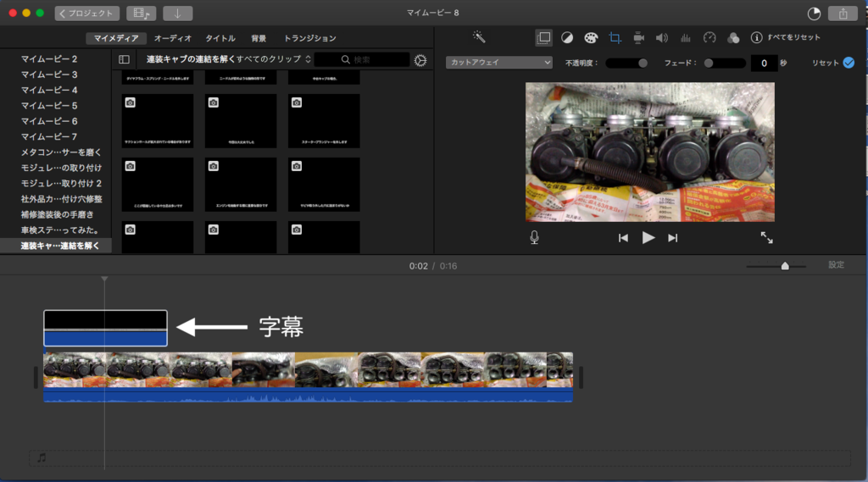Click the magic wand auto-enhance icon
Viewport: 868px width, 482px height.
[x=479, y=37]
